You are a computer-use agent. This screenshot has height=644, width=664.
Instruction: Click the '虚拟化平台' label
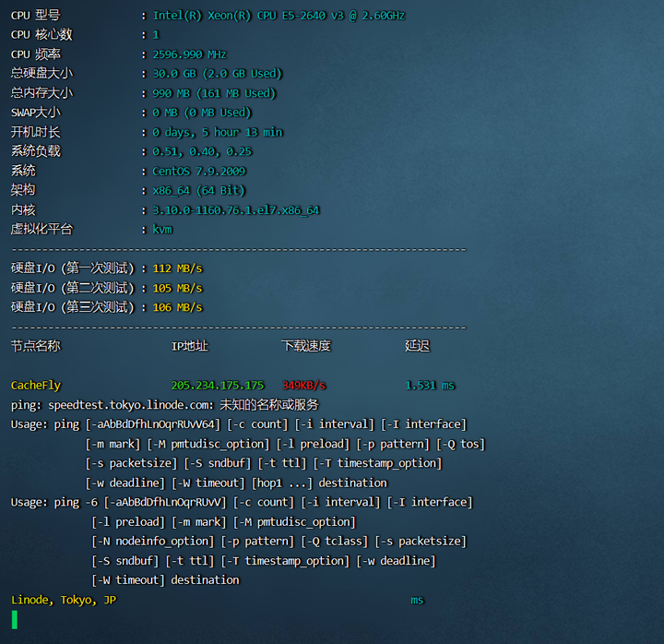click(x=41, y=229)
